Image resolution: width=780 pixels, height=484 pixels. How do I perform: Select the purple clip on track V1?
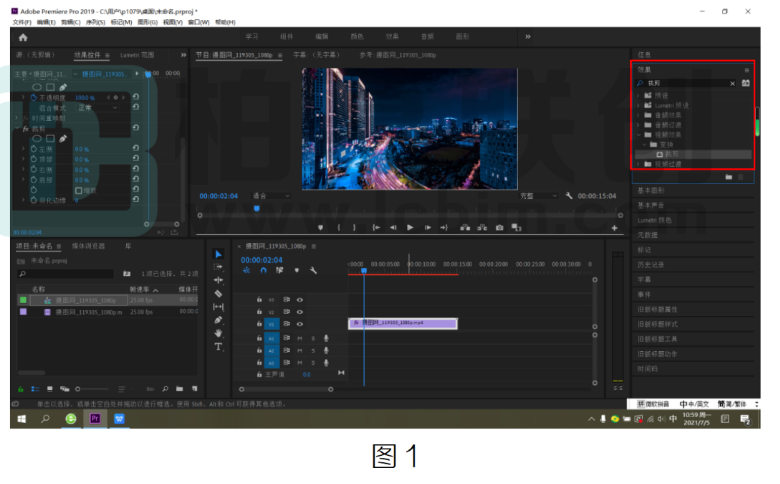(403, 324)
